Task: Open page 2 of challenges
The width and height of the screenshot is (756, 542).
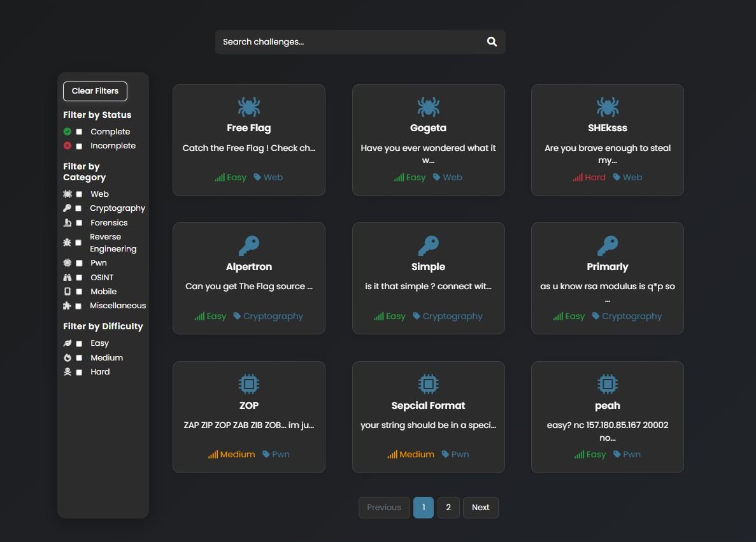Action: point(448,507)
